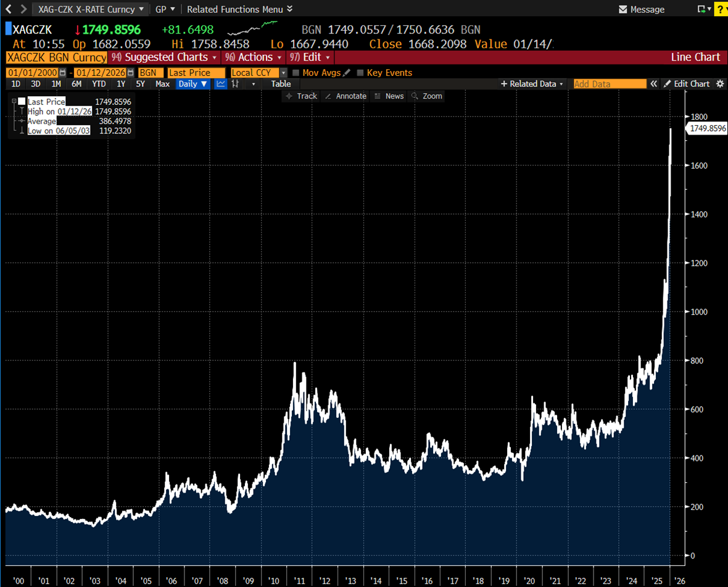Open the Suggested Charts menu
Viewport: 728px width, 587px height.
163,57
